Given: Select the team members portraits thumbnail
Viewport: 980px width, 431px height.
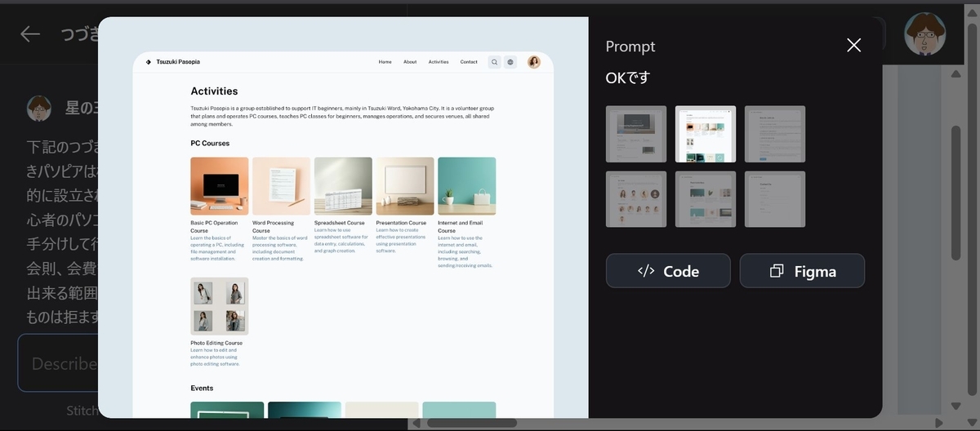Looking at the screenshot, I should tap(636, 199).
